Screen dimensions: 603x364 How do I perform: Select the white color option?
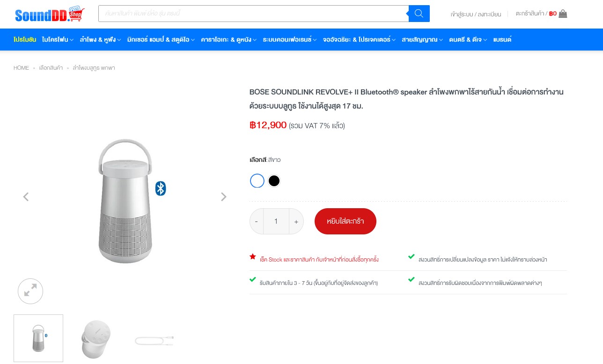click(x=257, y=181)
